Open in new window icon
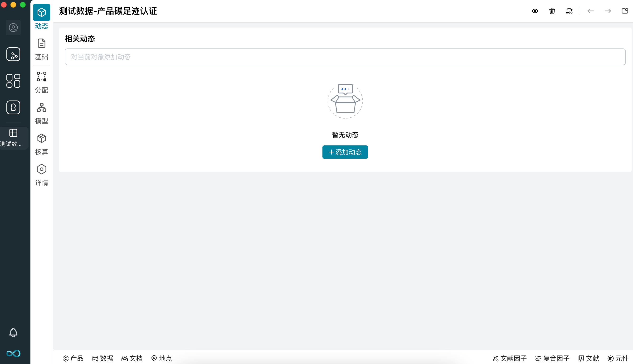The width and height of the screenshot is (633, 364). click(x=625, y=11)
